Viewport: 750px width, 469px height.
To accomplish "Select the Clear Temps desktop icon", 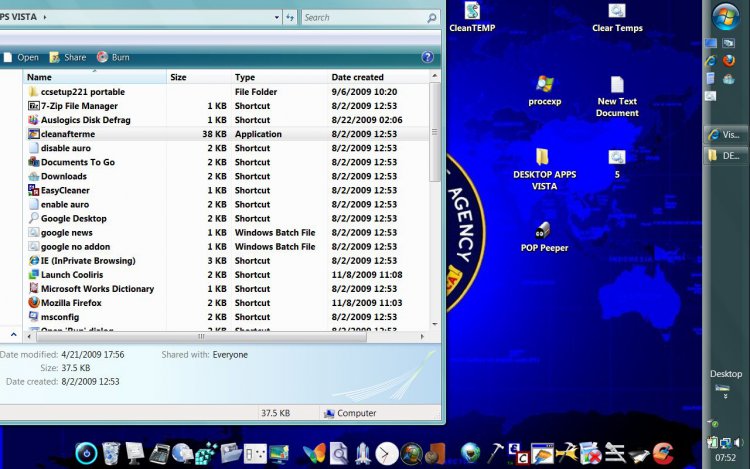I will click(617, 17).
